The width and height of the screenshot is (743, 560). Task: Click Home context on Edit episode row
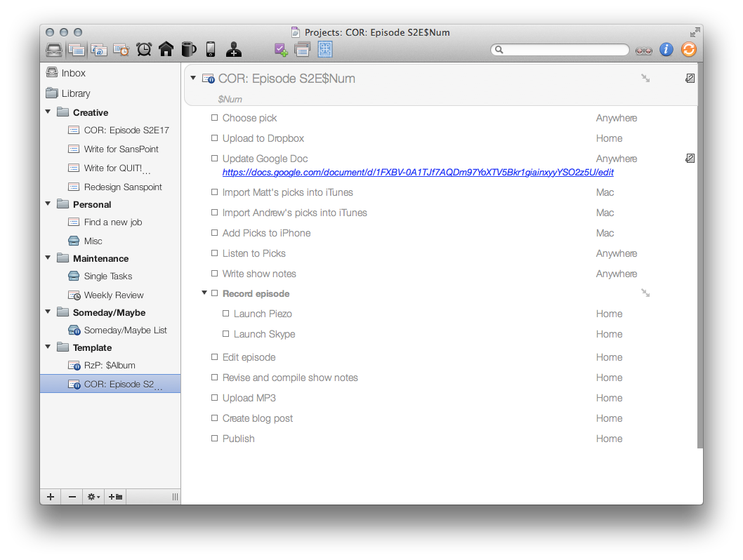pos(610,357)
